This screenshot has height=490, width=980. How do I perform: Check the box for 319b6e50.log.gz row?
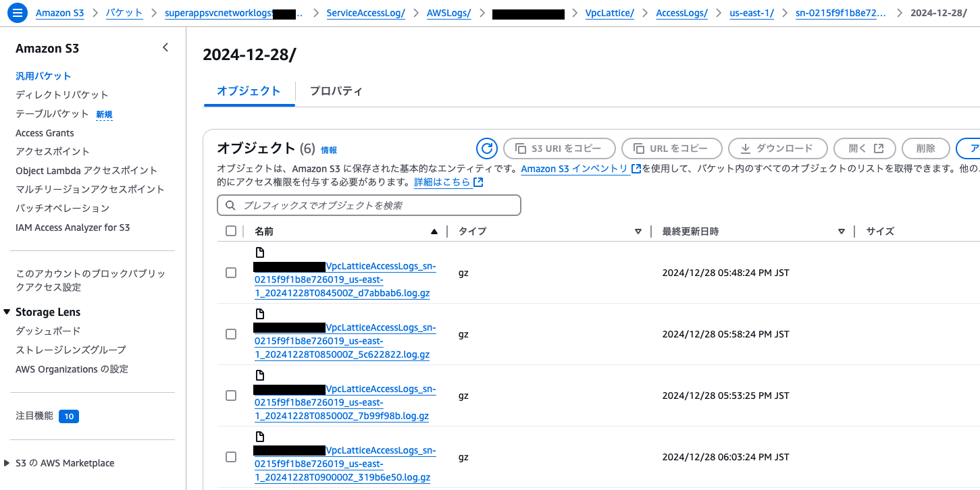coord(231,457)
